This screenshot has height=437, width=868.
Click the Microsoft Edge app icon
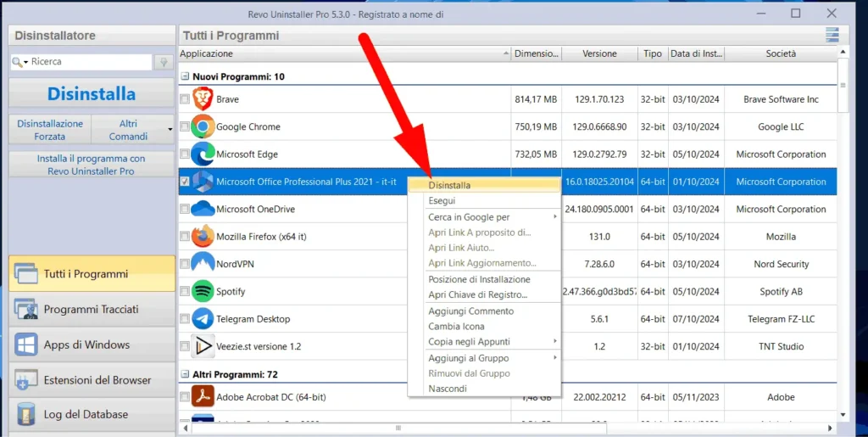coord(203,154)
